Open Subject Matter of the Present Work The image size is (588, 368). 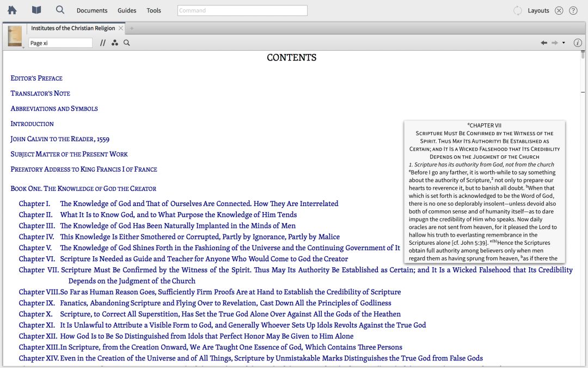tap(69, 154)
